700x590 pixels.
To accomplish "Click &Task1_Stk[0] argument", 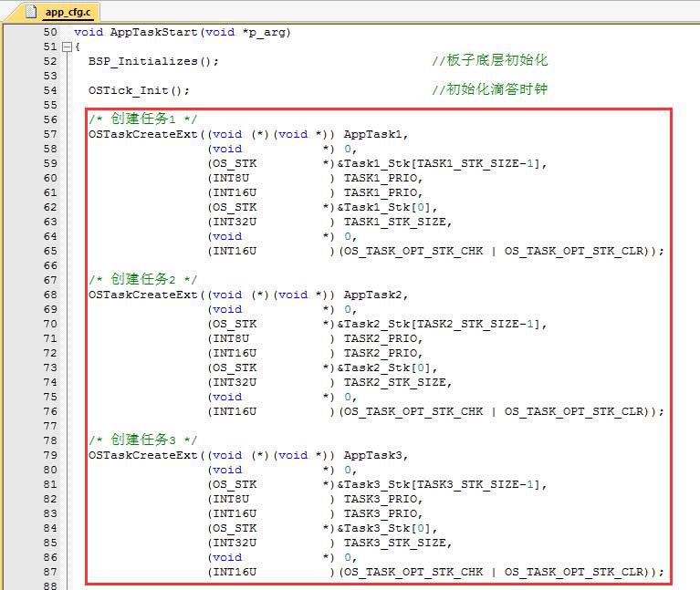I will [x=384, y=207].
